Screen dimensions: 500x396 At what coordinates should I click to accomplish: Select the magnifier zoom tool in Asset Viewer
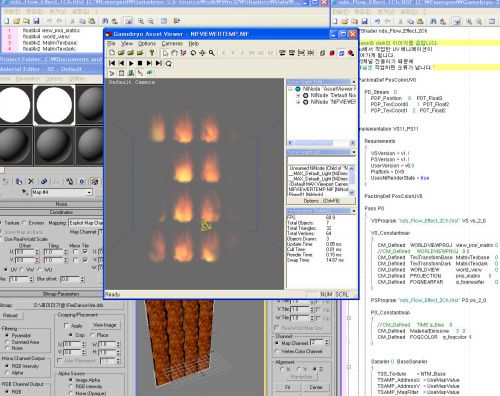[x=211, y=53]
